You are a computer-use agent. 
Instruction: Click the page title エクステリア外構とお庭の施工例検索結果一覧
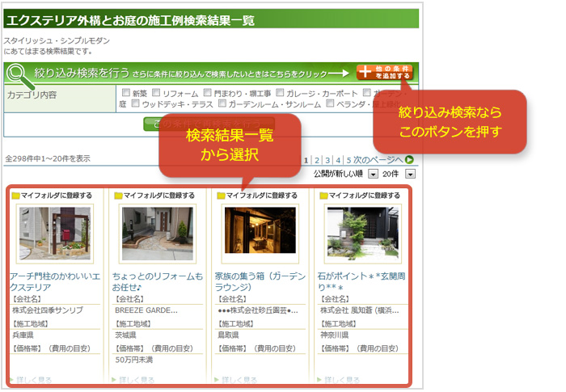point(130,20)
